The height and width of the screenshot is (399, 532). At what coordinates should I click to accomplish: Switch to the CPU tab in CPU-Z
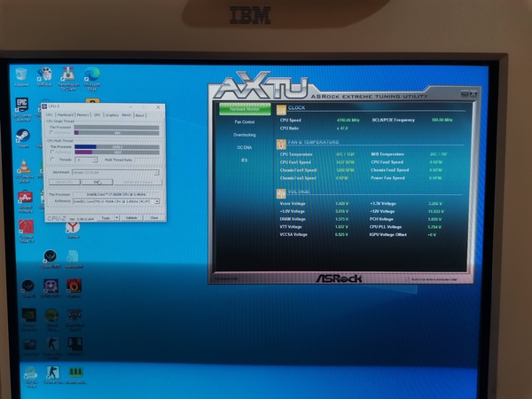pyautogui.click(x=49, y=115)
